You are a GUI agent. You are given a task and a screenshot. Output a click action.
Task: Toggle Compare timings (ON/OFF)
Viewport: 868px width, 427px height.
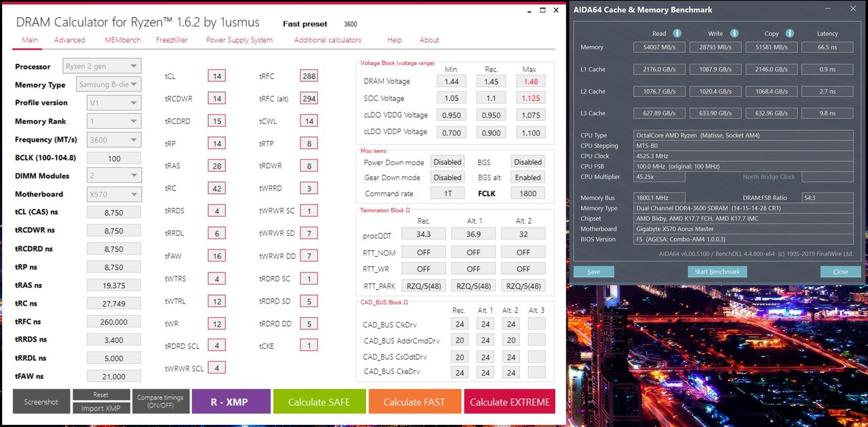(x=161, y=401)
